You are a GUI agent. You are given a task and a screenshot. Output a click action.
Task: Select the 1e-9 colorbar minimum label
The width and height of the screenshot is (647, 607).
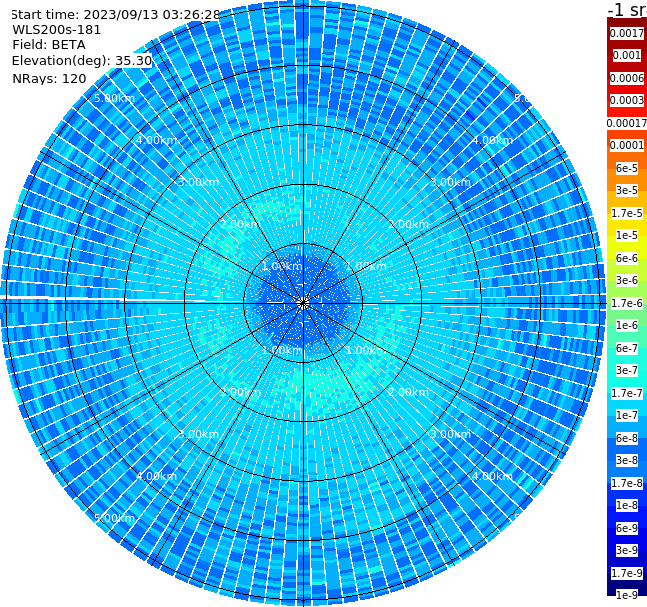627,595
